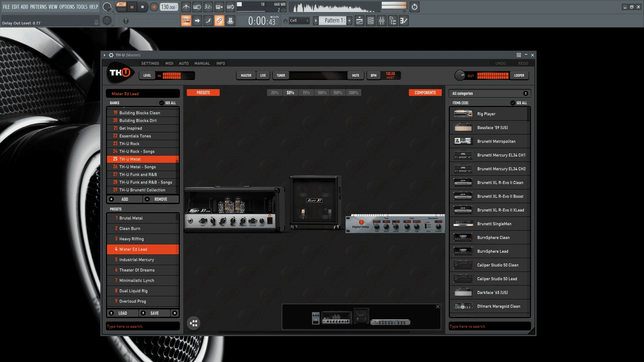Toggle typing keyboard to piano icon

click(x=186, y=21)
